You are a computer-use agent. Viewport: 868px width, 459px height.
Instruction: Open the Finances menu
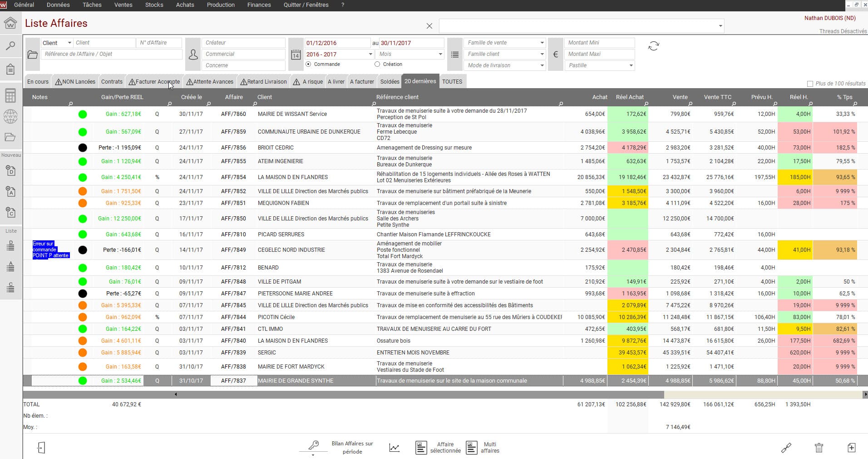[259, 5]
